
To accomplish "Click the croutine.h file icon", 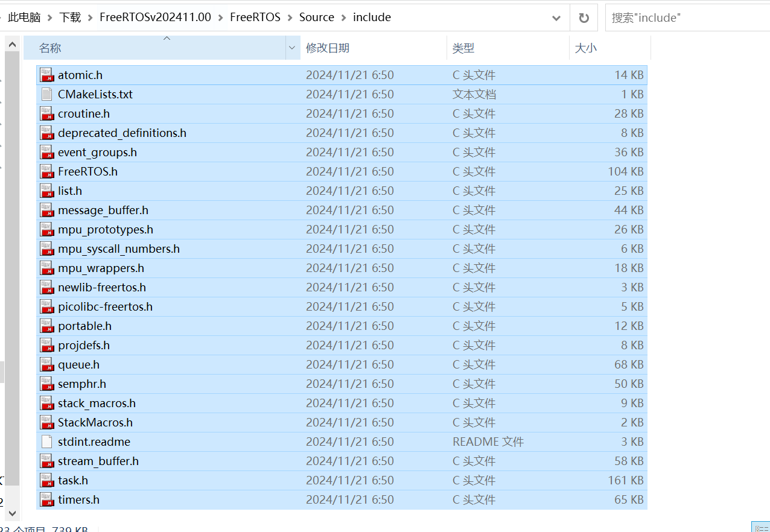I will click(x=47, y=113).
